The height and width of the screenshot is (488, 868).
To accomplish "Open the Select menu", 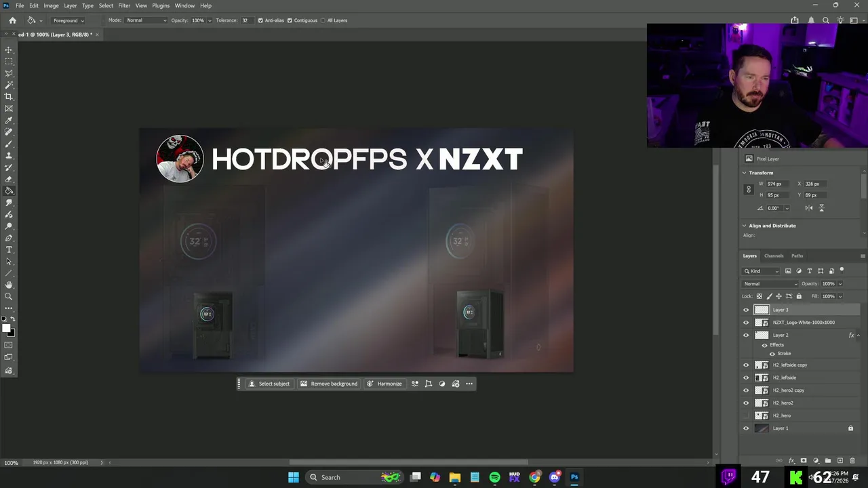I will coord(106,5).
